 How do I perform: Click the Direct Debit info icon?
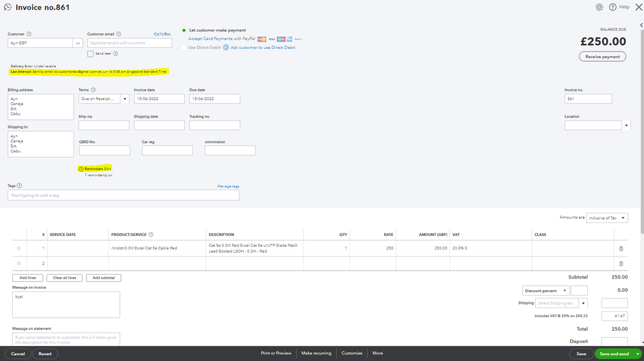(226, 48)
